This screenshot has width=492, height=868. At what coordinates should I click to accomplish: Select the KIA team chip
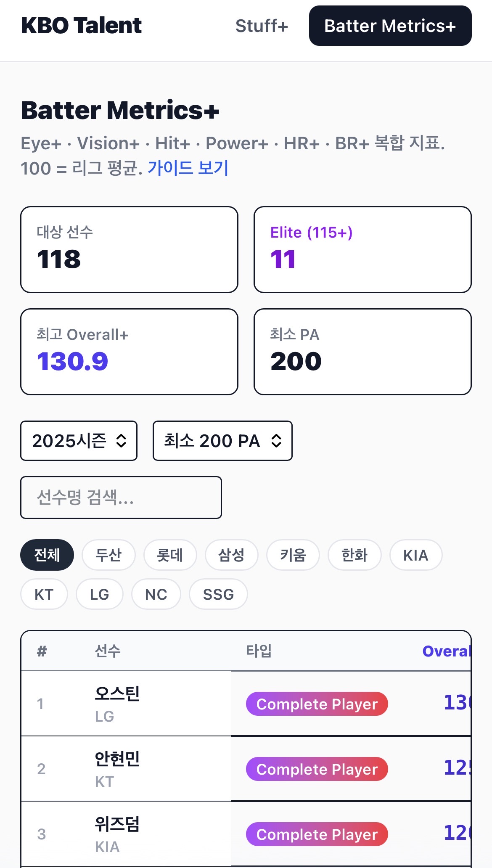coord(416,555)
